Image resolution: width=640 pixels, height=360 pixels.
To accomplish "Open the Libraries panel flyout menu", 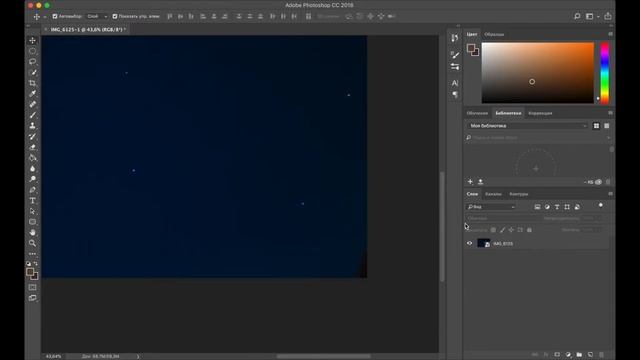I will [610, 113].
